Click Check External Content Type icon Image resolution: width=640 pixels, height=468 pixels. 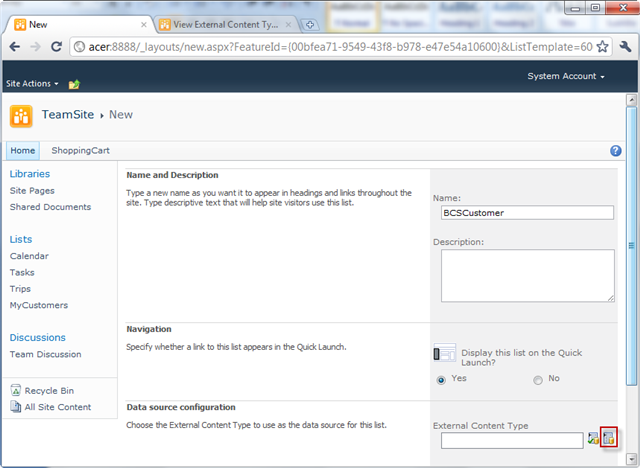click(x=593, y=439)
